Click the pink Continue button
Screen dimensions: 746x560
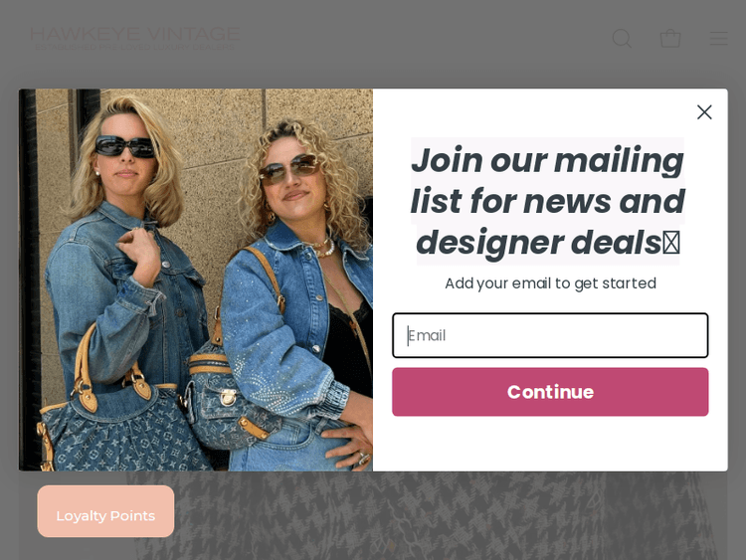[550, 392]
